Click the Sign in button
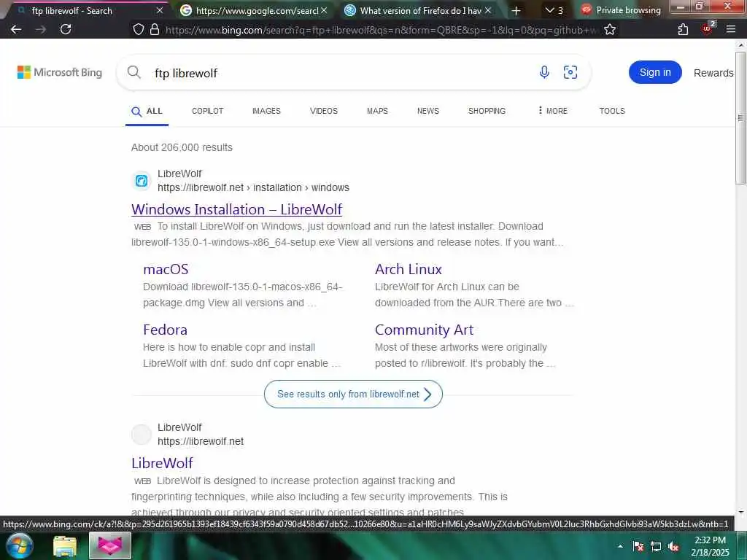 tap(655, 72)
